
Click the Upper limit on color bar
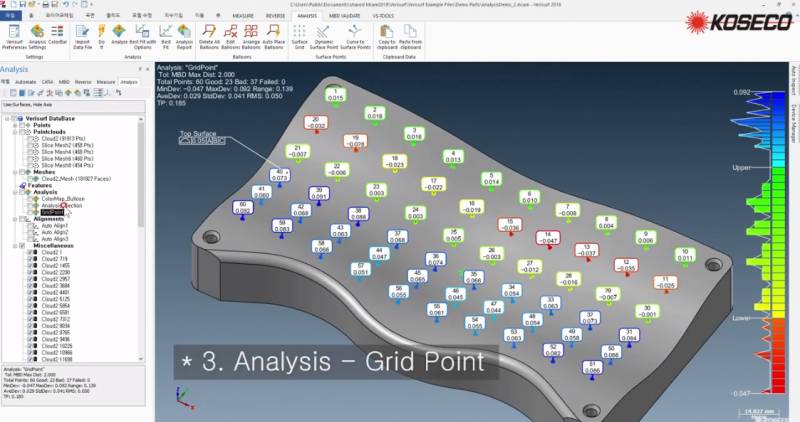coord(741,166)
